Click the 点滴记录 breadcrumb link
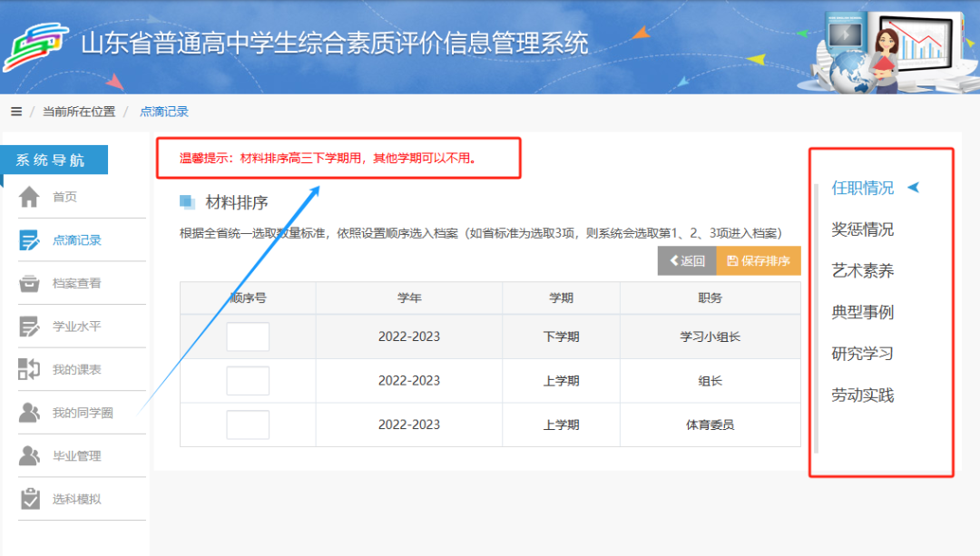980x556 pixels. click(164, 112)
